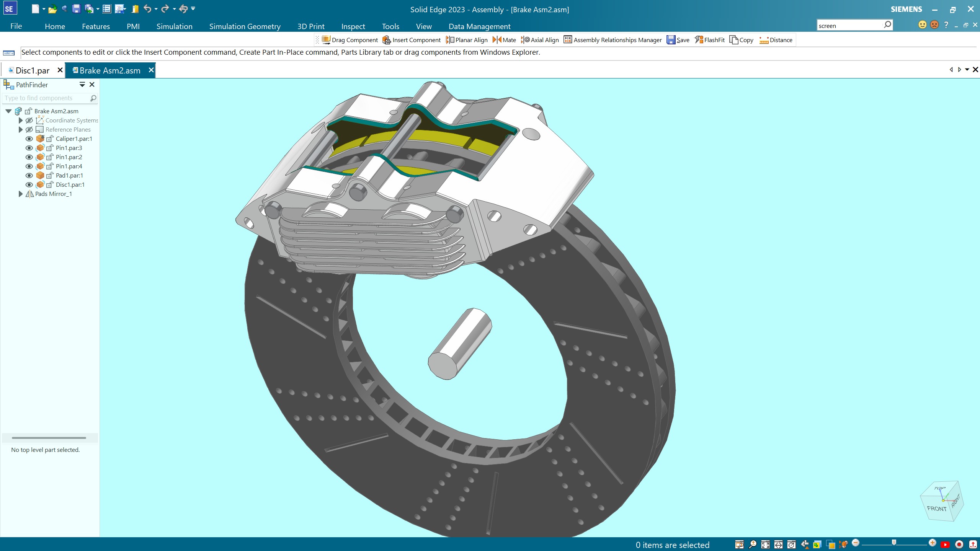Select the Planar Align relationship
The image size is (980, 551).
467,40
